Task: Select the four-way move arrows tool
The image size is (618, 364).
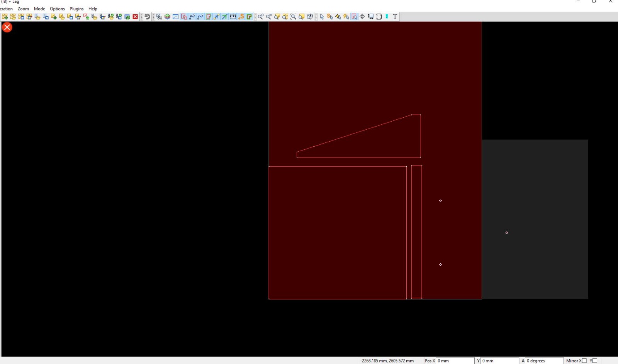Action: click(x=362, y=17)
